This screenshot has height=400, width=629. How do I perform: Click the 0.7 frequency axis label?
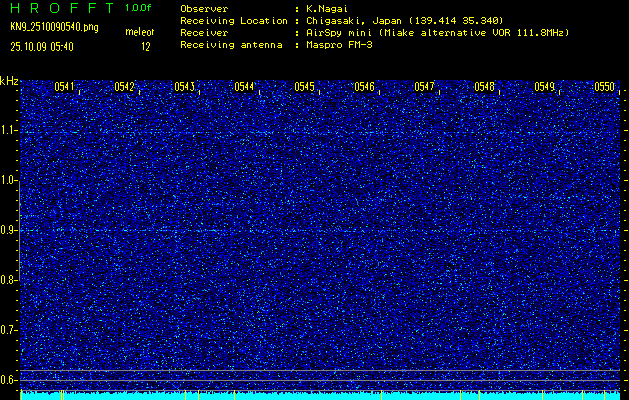(x=9, y=329)
